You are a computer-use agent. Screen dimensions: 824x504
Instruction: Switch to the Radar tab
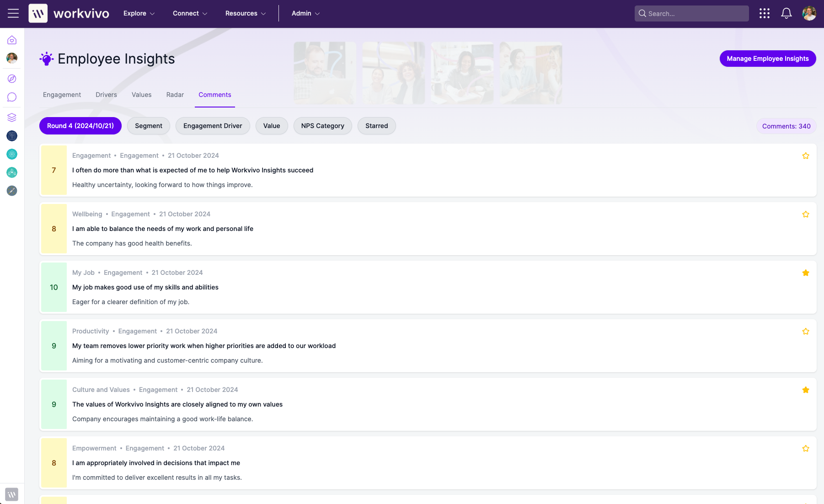tap(175, 95)
